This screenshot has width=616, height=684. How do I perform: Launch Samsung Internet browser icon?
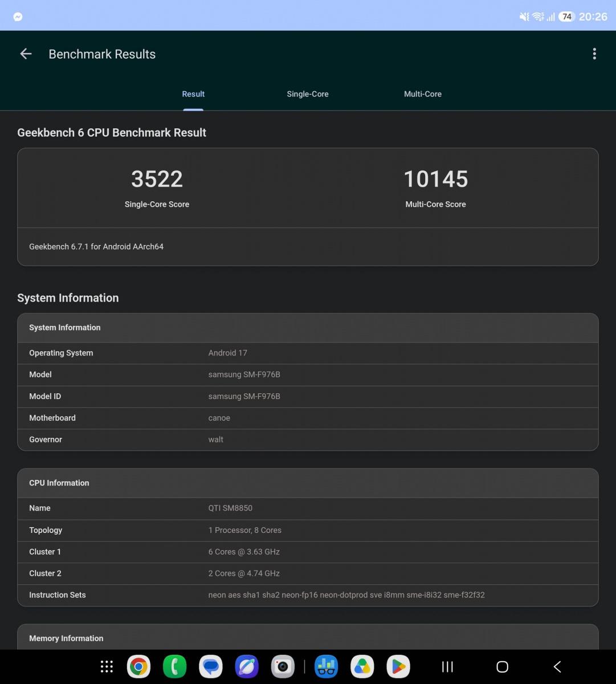coord(247,666)
